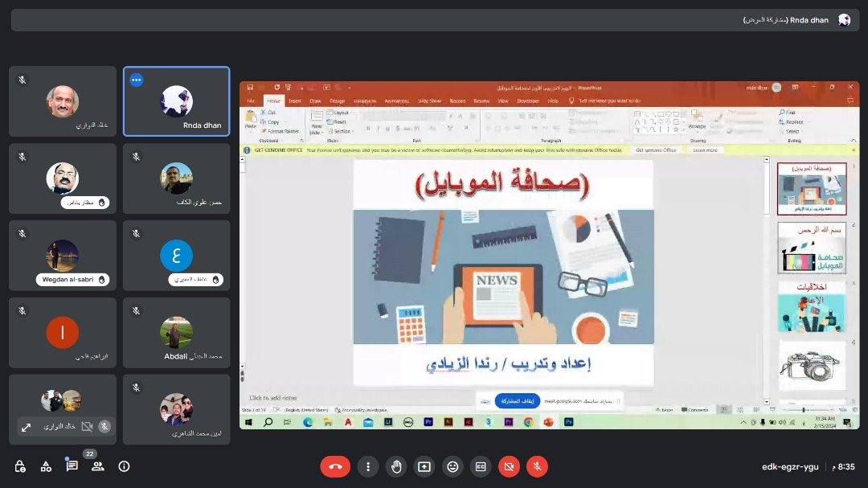The height and width of the screenshot is (488, 868).
Task: Toggle closed captions
Action: [x=481, y=466]
